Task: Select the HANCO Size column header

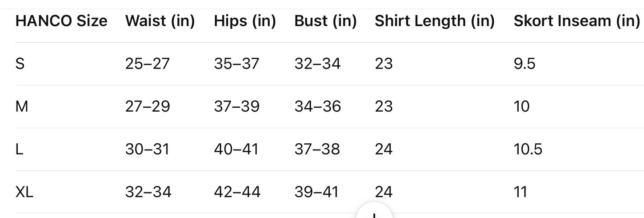Action: (62, 21)
